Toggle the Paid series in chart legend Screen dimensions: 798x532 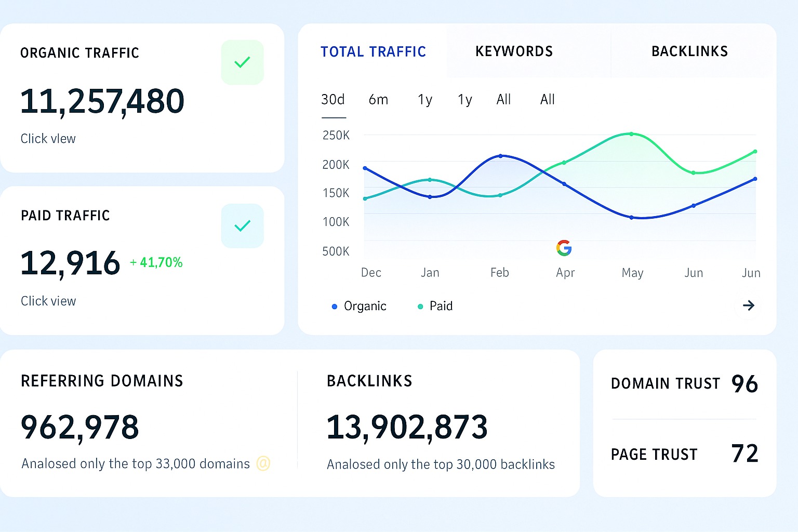point(435,307)
